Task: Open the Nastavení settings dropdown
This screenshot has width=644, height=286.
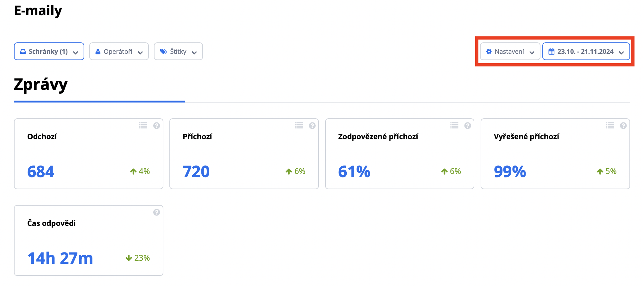Action: click(510, 52)
